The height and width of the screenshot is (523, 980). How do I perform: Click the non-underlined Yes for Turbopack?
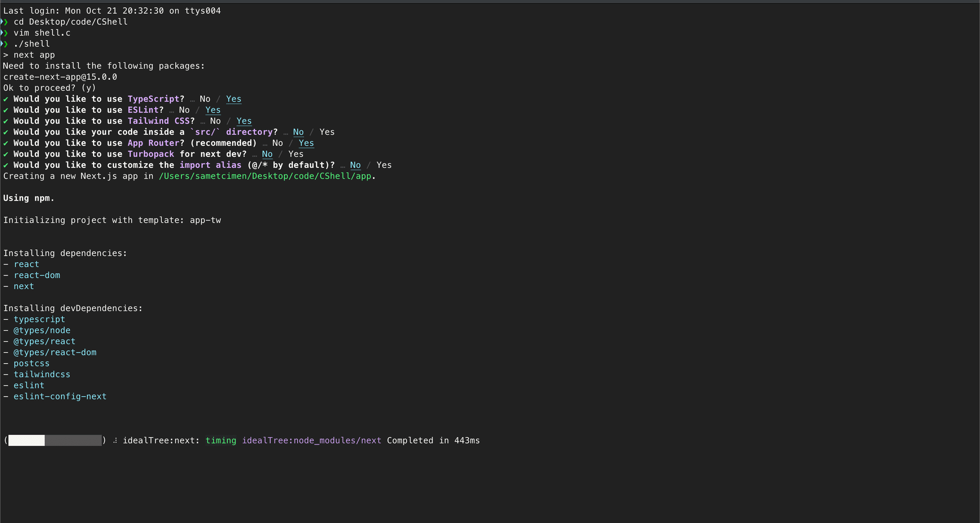click(x=296, y=154)
